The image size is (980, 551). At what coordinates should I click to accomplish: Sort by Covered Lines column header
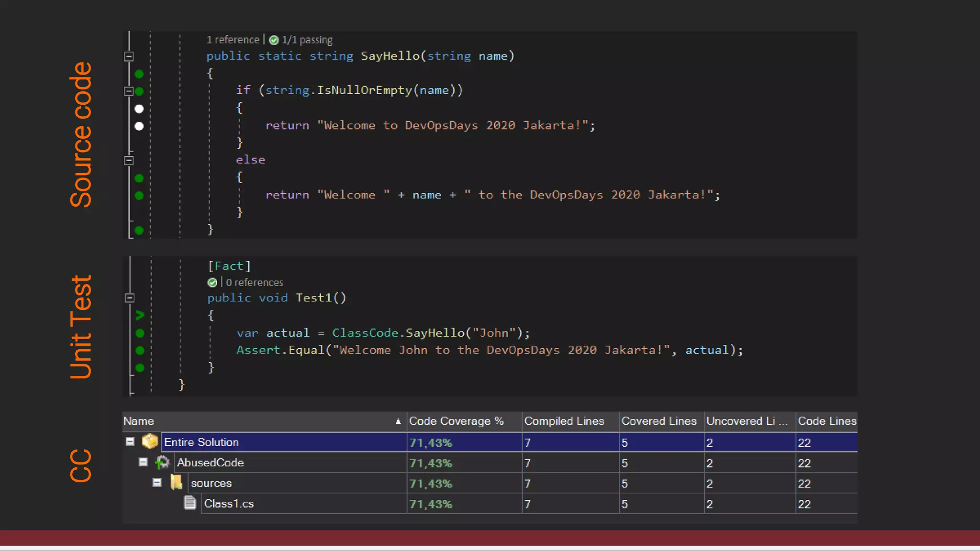[x=661, y=421]
